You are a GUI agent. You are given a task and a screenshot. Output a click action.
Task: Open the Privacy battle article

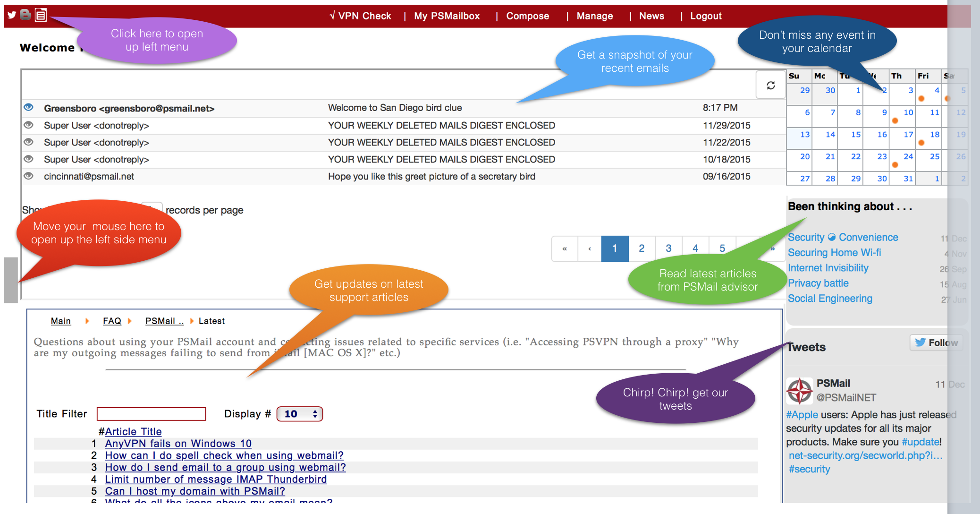click(819, 283)
